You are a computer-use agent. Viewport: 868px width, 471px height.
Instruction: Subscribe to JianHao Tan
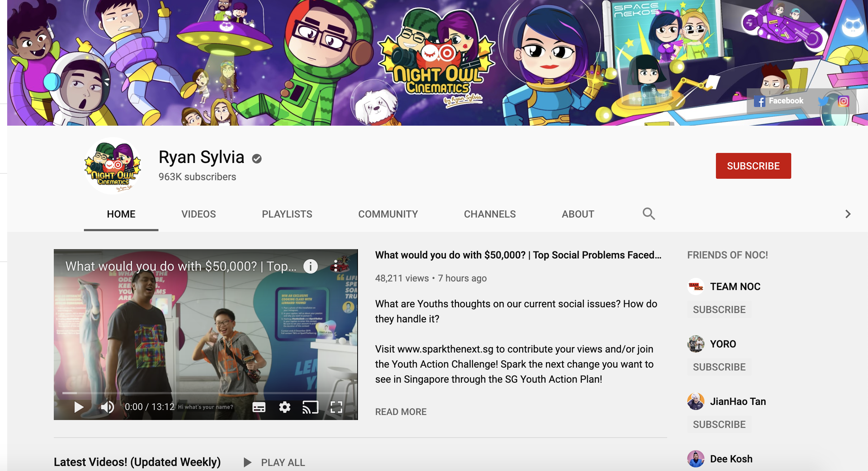pos(720,424)
